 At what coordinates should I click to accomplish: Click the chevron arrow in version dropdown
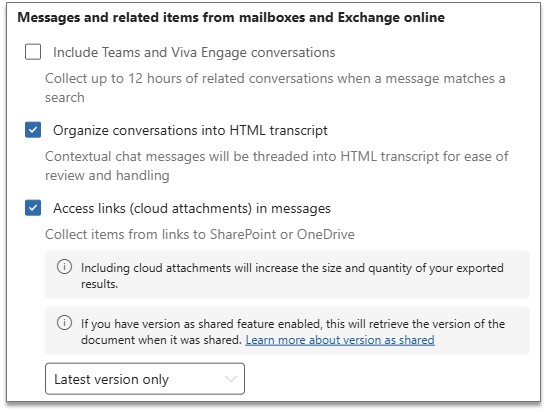(231, 379)
